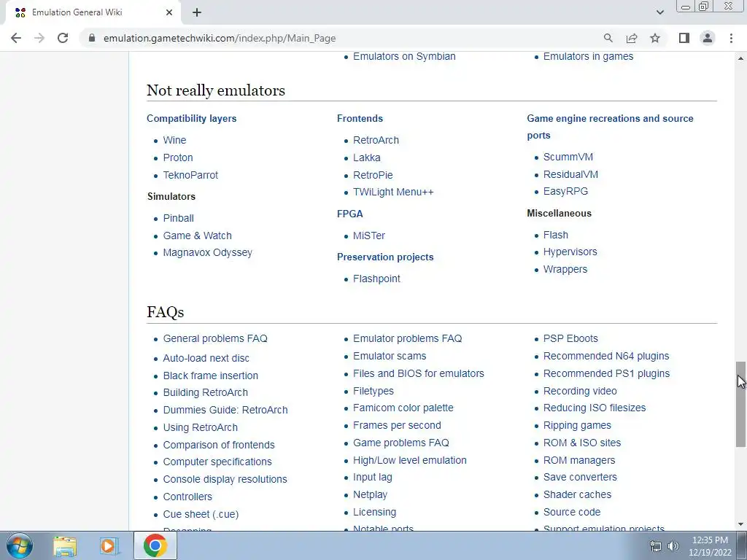Screen dimensions: 747x560
Task: Toggle the browser side panel
Action: point(684,38)
